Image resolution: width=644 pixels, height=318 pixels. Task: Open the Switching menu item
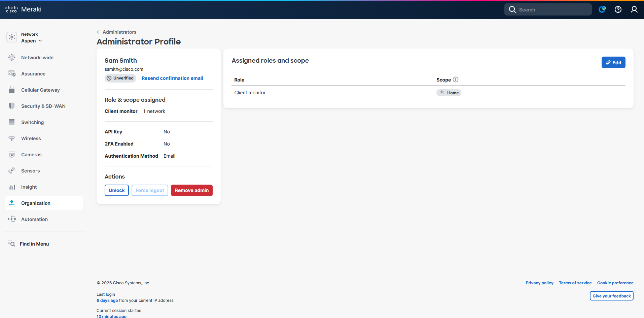32,122
